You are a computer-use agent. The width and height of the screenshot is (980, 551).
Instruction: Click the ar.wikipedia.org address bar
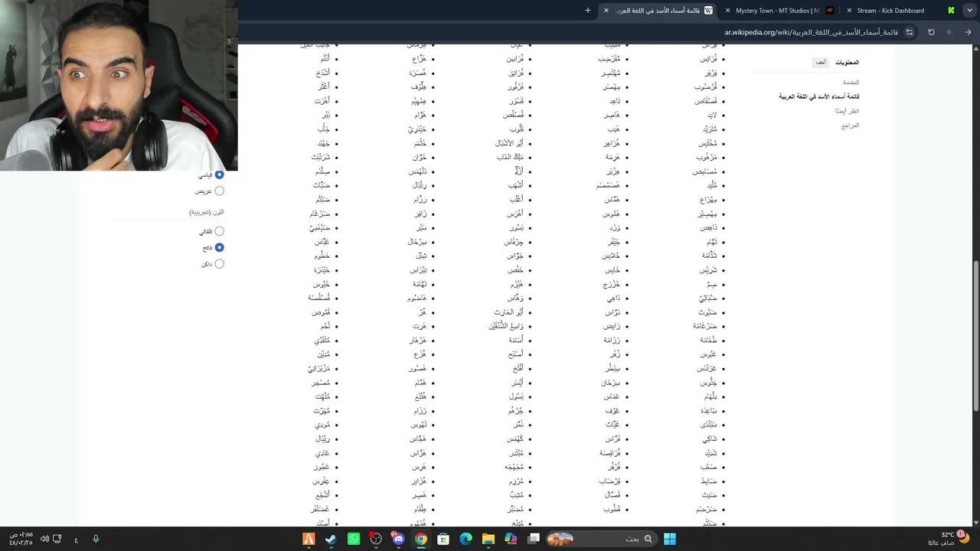point(812,32)
